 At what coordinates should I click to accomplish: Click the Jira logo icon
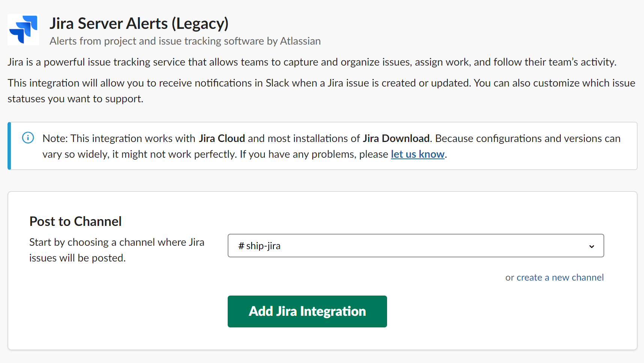[x=23, y=30]
